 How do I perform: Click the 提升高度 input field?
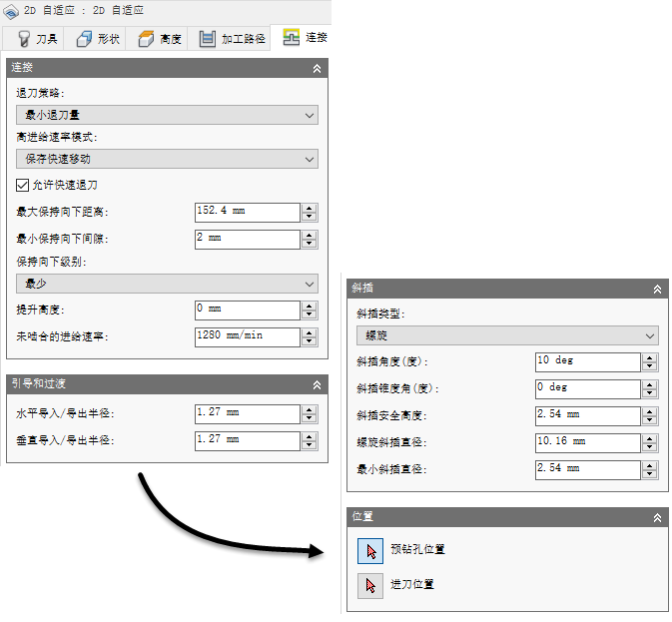248,311
